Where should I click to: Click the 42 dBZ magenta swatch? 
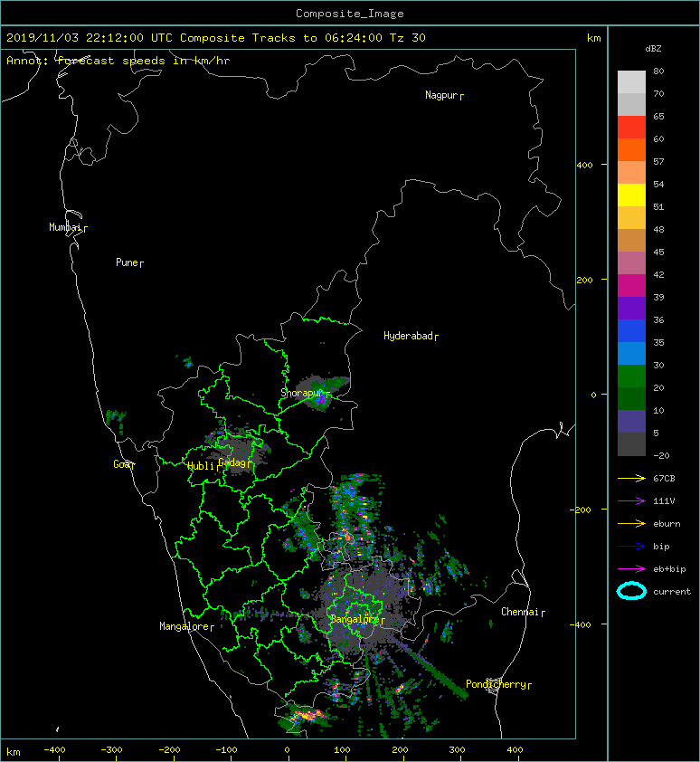pyautogui.click(x=631, y=285)
